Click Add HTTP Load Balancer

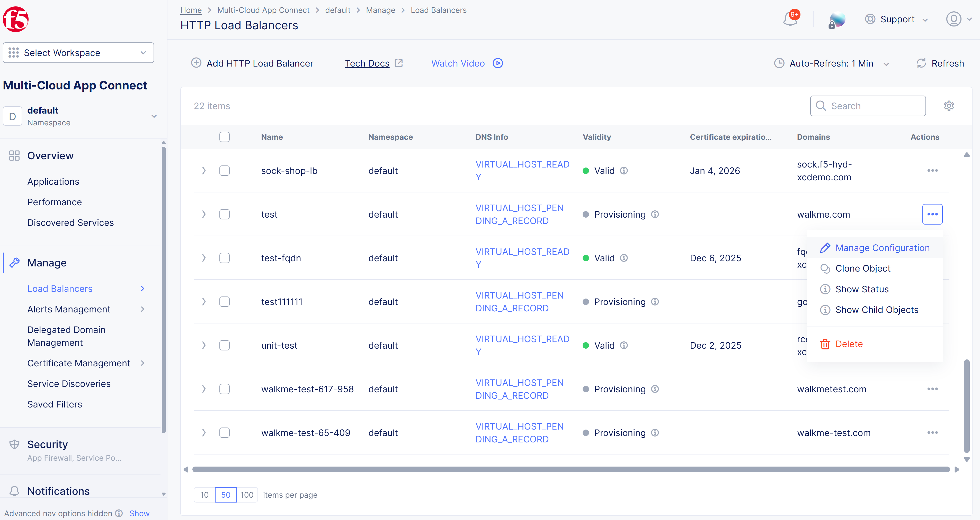(x=260, y=63)
